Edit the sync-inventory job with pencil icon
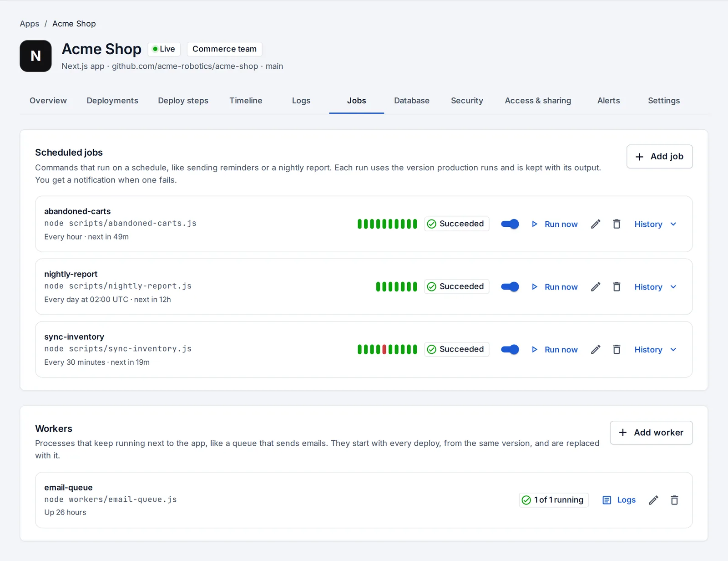Viewport: 728px width, 561px height. click(596, 350)
